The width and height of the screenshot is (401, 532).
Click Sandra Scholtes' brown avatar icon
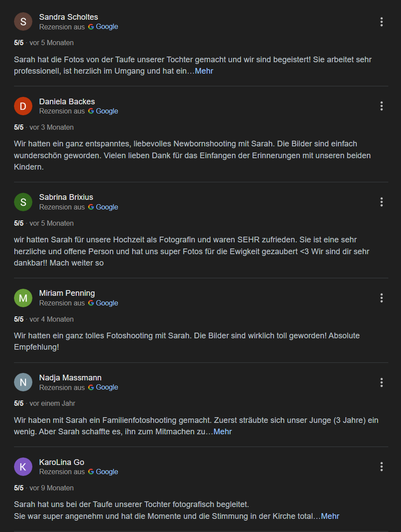coord(23,21)
